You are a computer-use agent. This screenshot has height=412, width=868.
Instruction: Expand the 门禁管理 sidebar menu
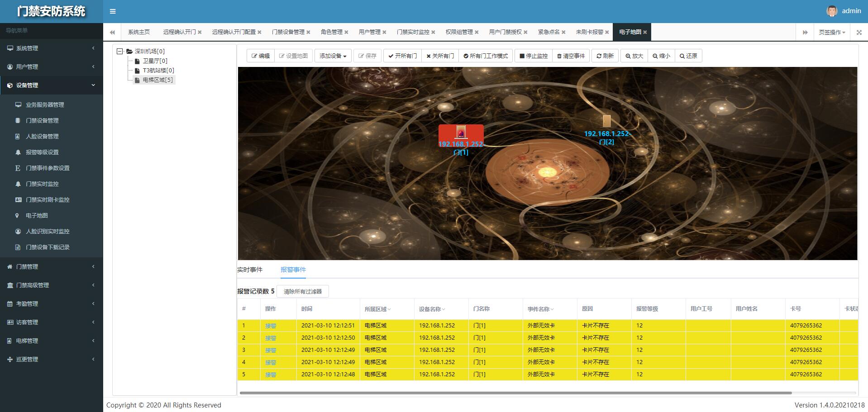click(51, 267)
